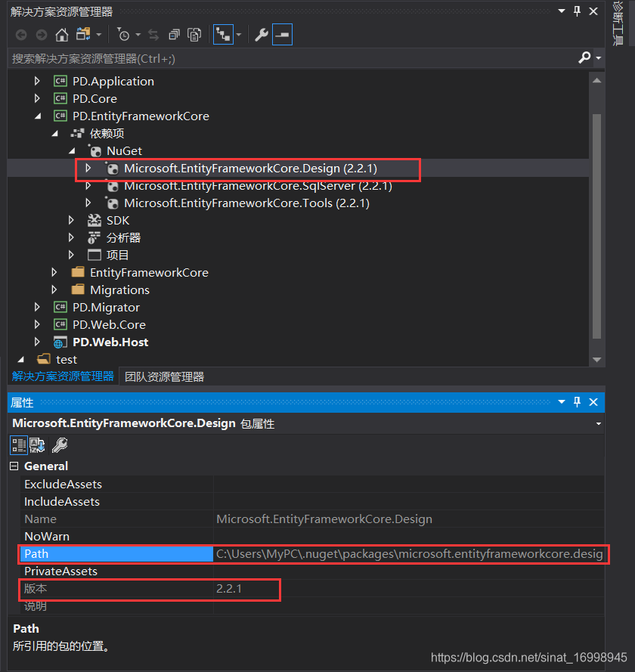
Task: Select the PD.Web.Core project
Action: [x=109, y=325]
